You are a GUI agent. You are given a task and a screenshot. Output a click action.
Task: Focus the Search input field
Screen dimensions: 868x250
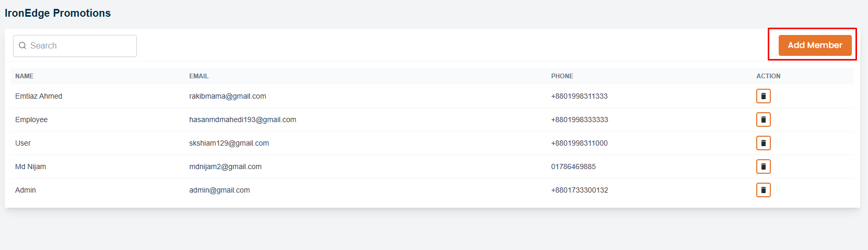[81, 46]
